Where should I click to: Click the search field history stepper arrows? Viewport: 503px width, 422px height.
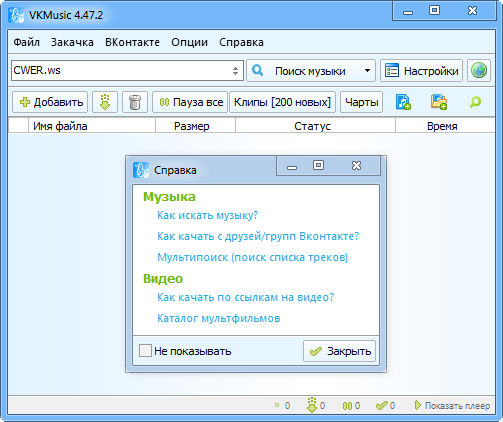click(235, 71)
